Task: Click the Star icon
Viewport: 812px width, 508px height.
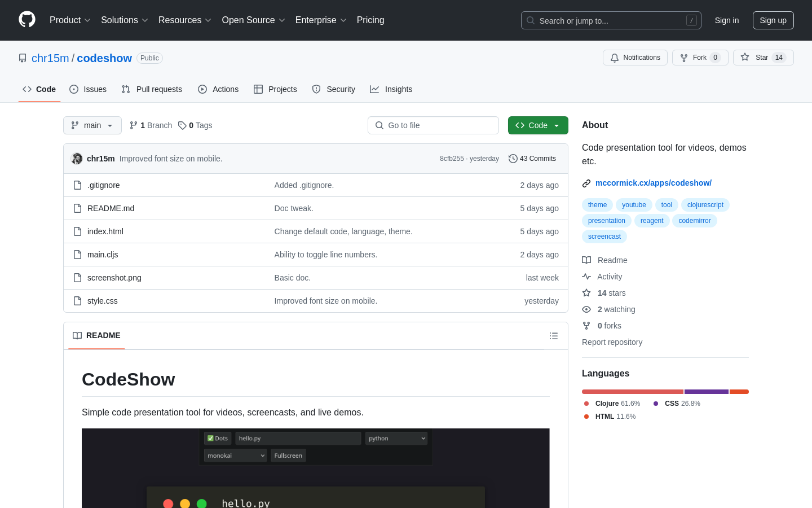Action: [x=745, y=58]
